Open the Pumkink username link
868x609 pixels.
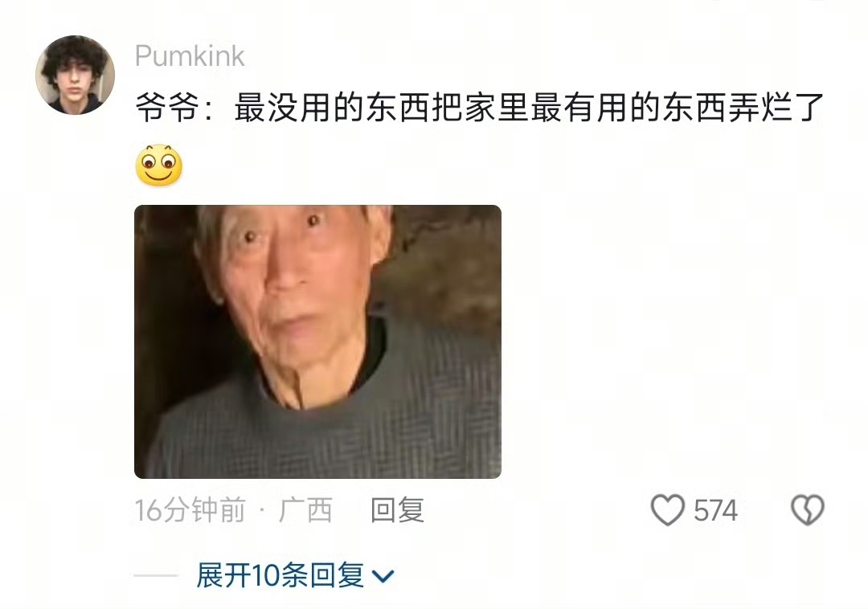click(190, 56)
